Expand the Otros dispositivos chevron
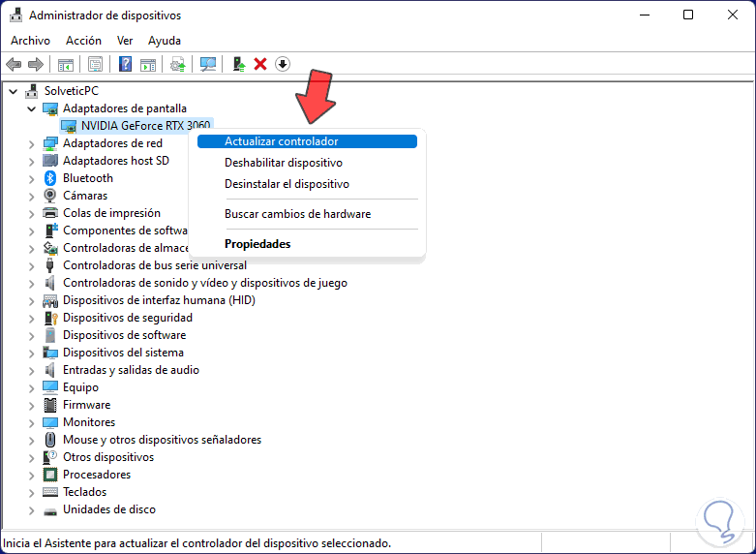The width and height of the screenshot is (756, 554). [x=31, y=457]
